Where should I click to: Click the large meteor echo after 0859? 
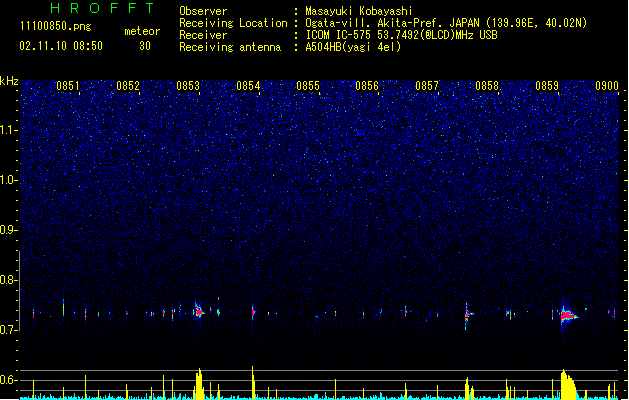(x=568, y=315)
